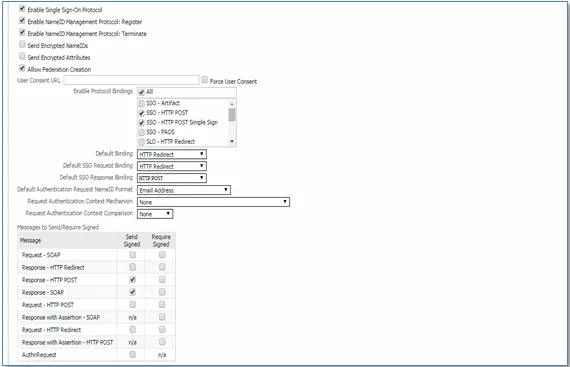570x367 pixels.
Task: Open Default SSO Request Binding dropdown
Action: 172,166
